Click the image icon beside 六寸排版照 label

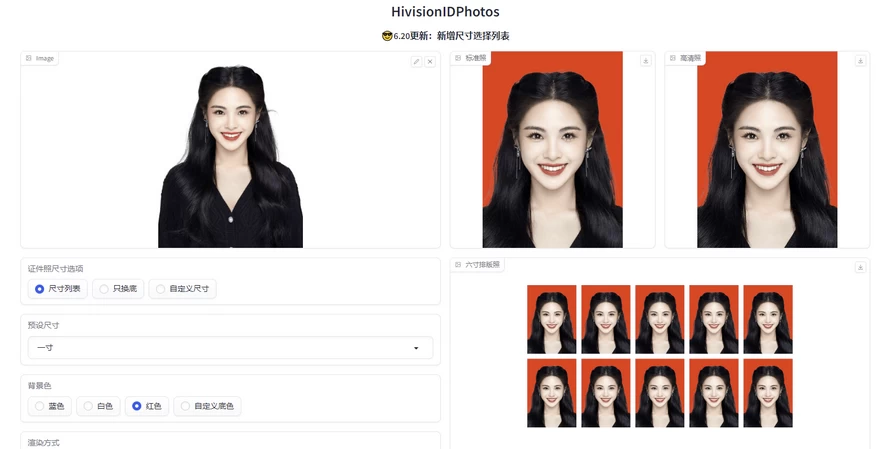pyautogui.click(x=458, y=264)
